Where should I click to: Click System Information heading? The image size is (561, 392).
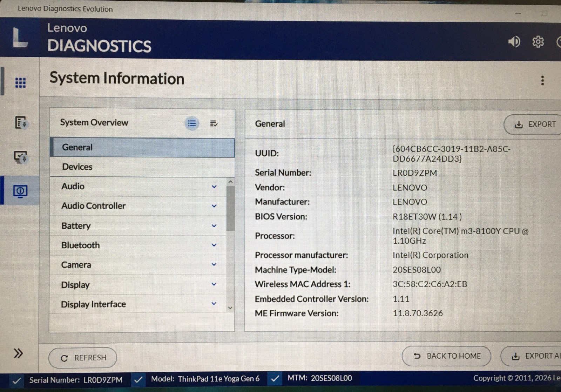117,78
